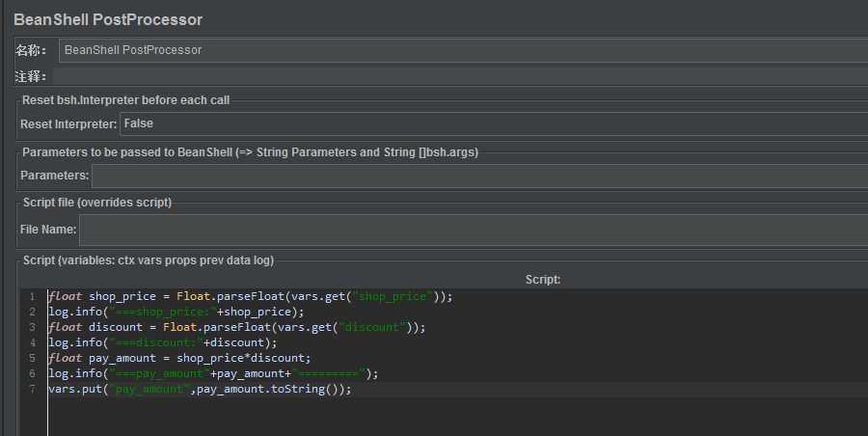Click line 2 log.info shop_price statement
Screen dimensions: 868x436
click(176, 312)
